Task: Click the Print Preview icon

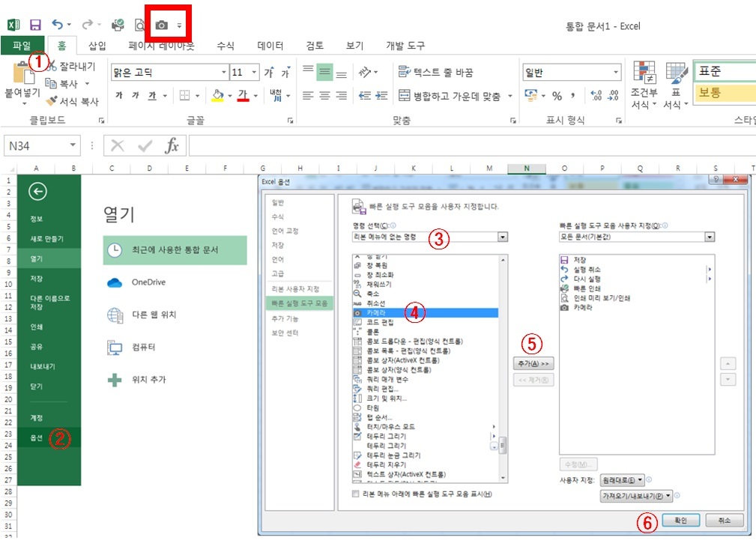Action: (139, 24)
